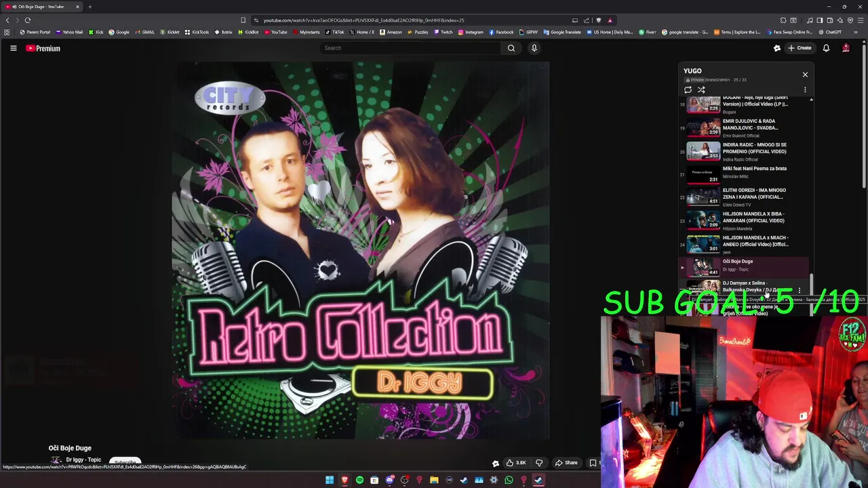
Task: Open Amazon bookmark
Action: (x=391, y=32)
